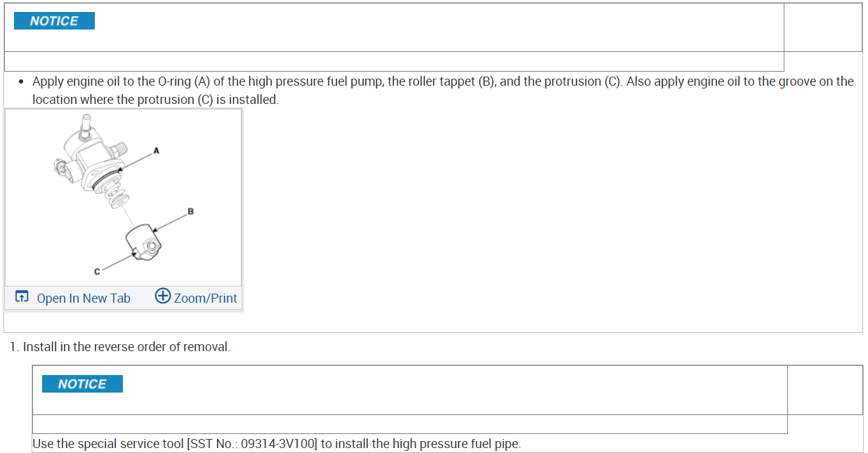
Task: Click the blank row beneath the bottom NOTICE
Action: point(409,424)
